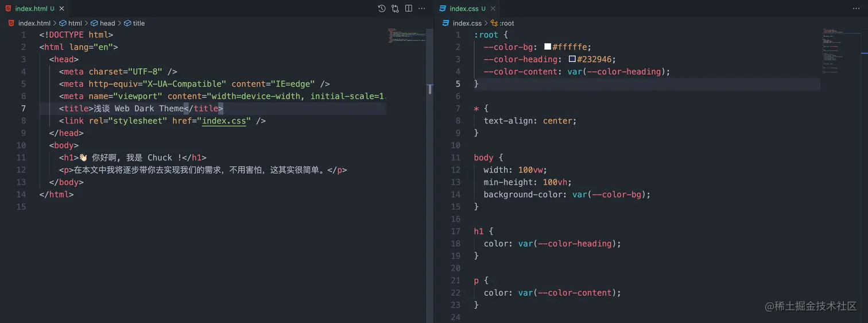
Task: Click the cube symbol icon before html breadcrumb
Action: [63, 24]
